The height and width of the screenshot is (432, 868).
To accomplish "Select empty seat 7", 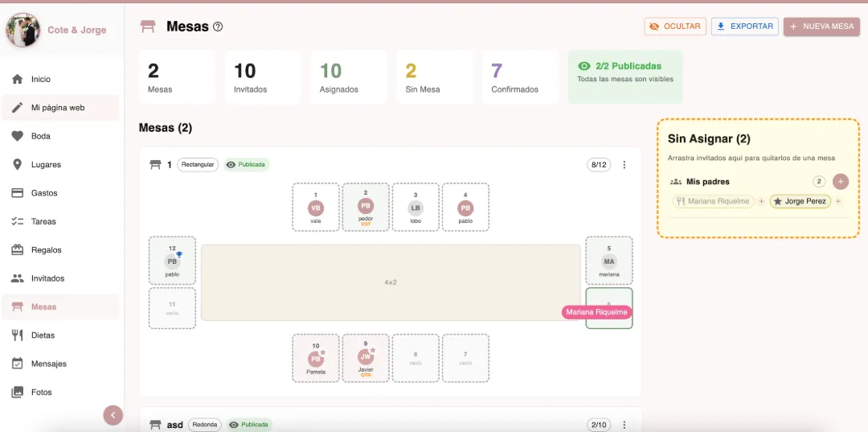I will (465, 358).
